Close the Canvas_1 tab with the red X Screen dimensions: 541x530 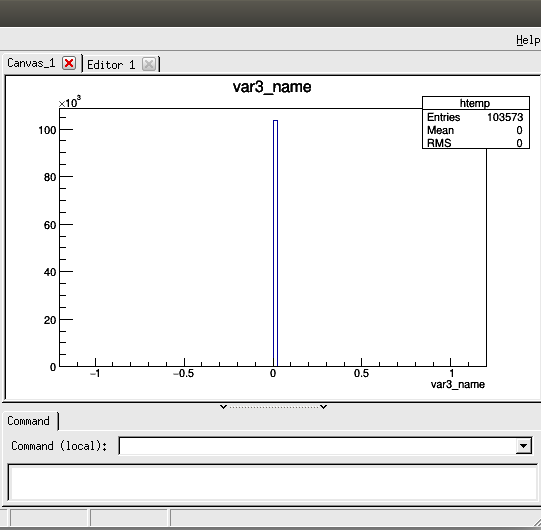(x=69, y=63)
